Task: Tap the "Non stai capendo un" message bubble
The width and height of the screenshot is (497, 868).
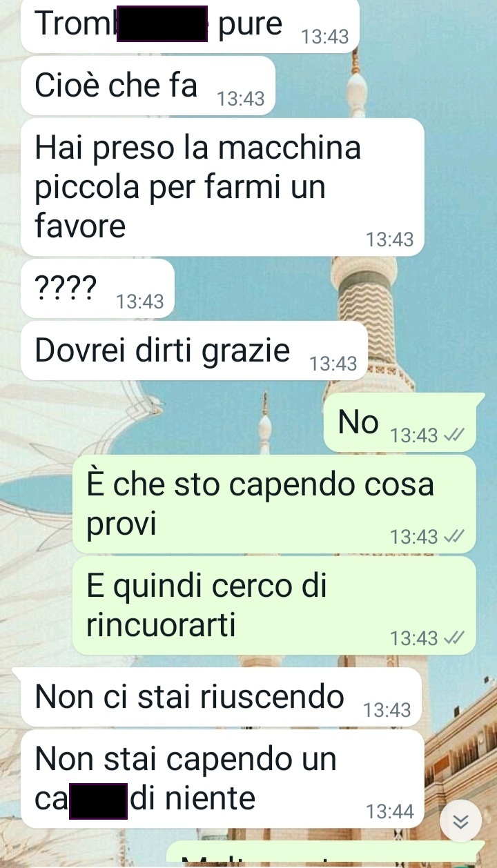Action: [x=222, y=778]
